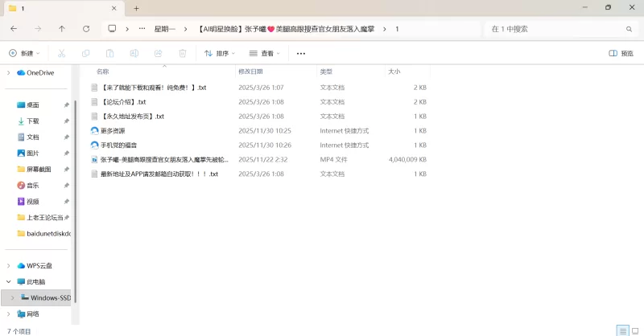Open the See more (…) toolbar menu
Screen dimensions: 644x336
(x=301, y=54)
